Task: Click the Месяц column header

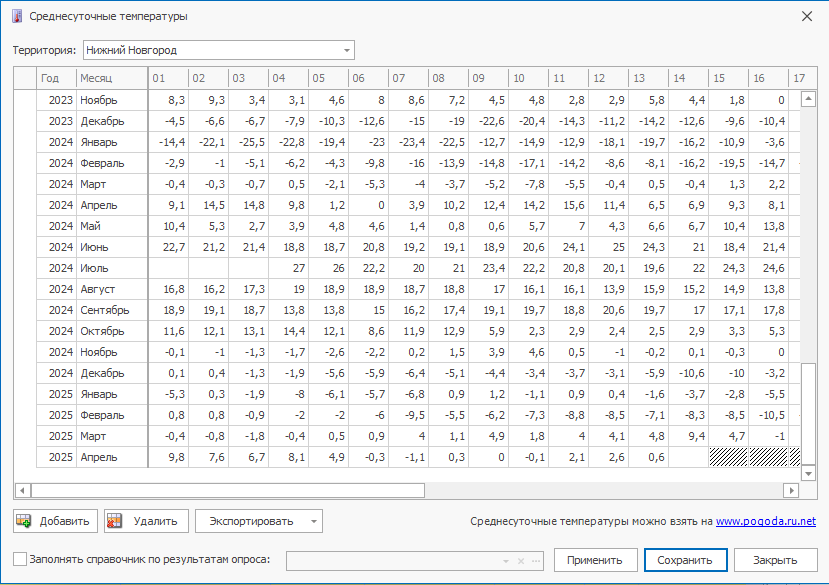Action: (x=112, y=78)
